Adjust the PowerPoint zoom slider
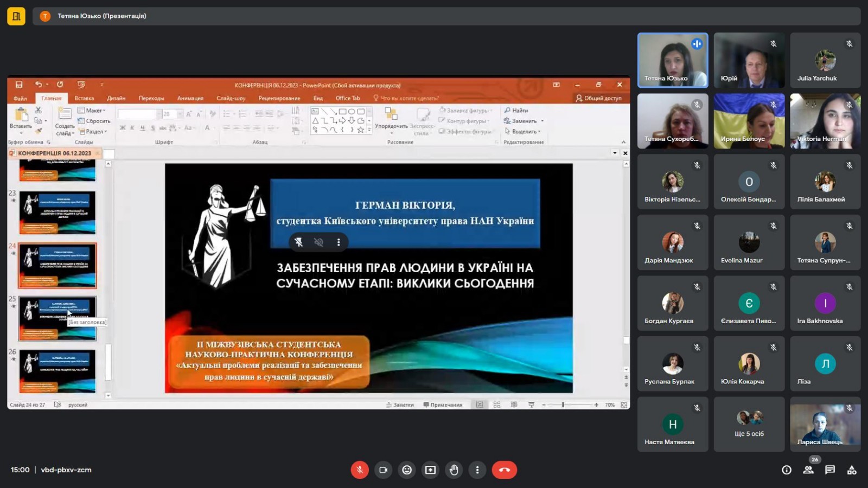The height and width of the screenshot is (488, 868). tap(563, 405)
